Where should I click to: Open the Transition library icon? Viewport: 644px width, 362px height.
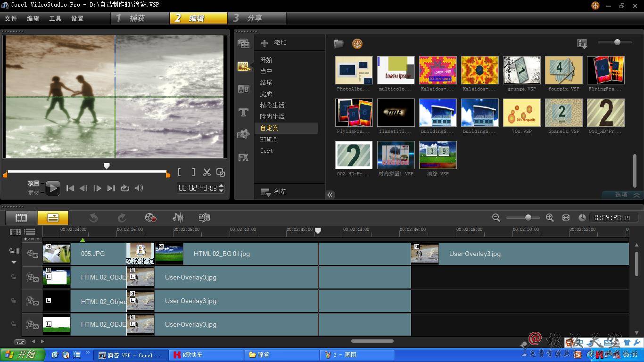[243, 89]
